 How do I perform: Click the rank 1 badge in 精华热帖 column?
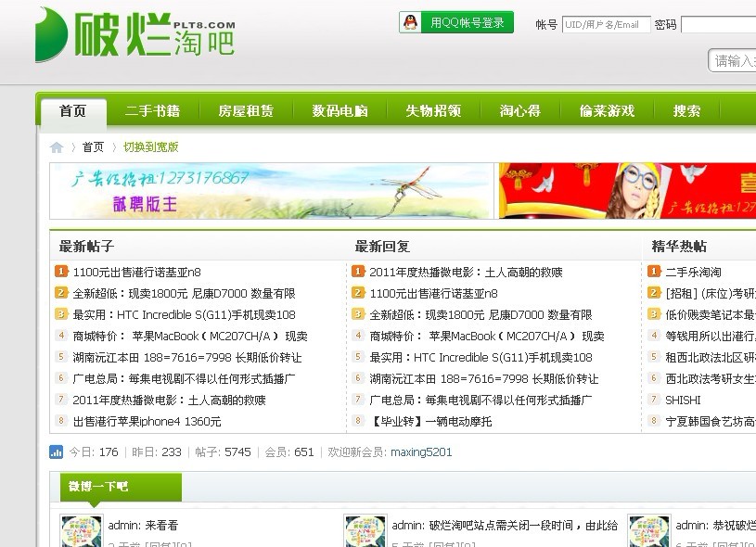654,273
